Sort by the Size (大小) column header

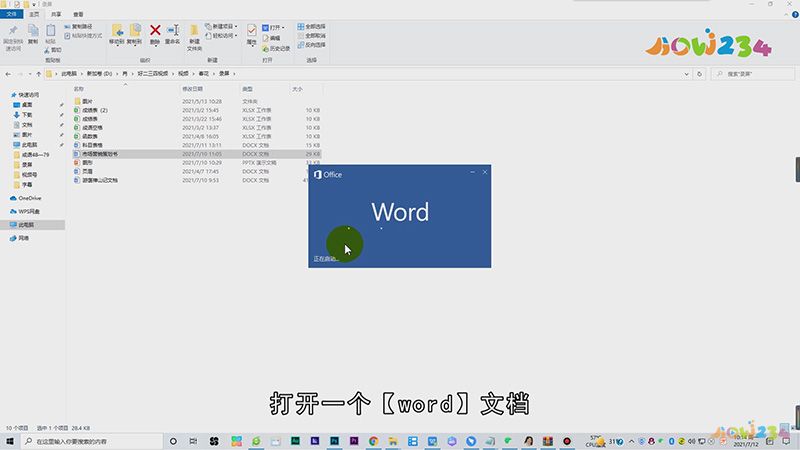click(x=297, y=89)
